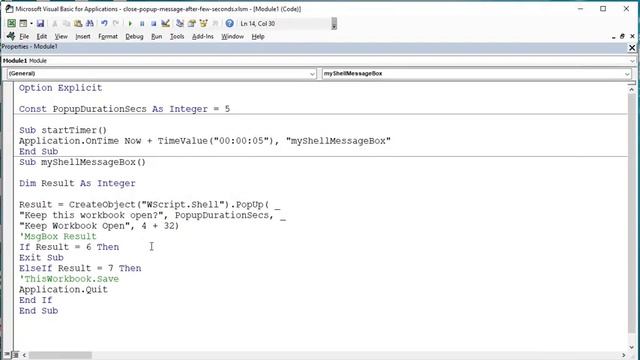The height and width of the screenshot is (360, 640).
Task: Open the Edit menu
Action: (42, 36)
